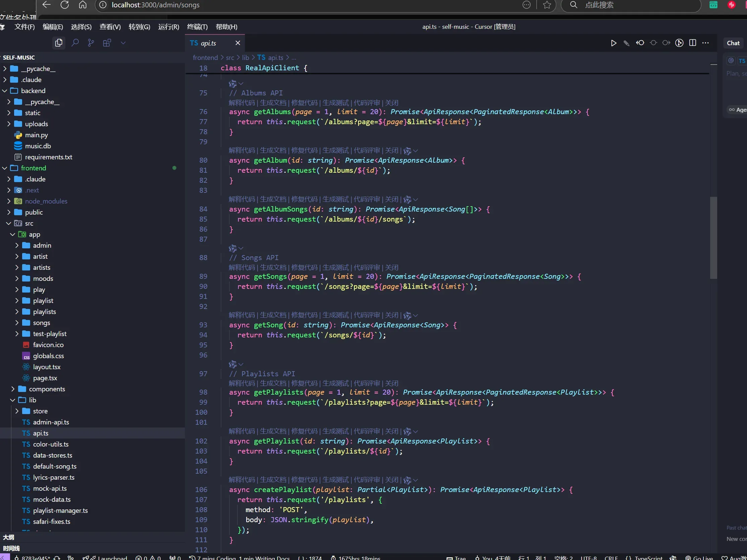Open admin-api.ts file in the explorer
Image resolution: width=747 pixels, height=560 pixels.
(51, 422)
